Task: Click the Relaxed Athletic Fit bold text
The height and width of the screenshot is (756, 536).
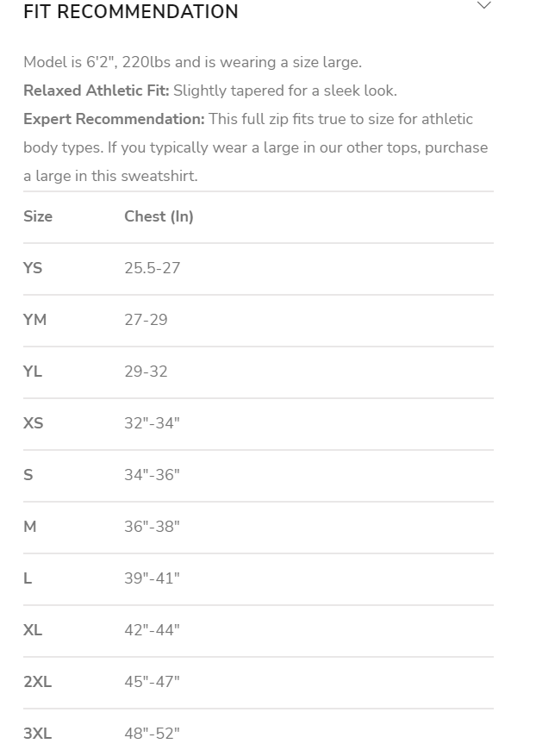Action: tap(96, 91)
